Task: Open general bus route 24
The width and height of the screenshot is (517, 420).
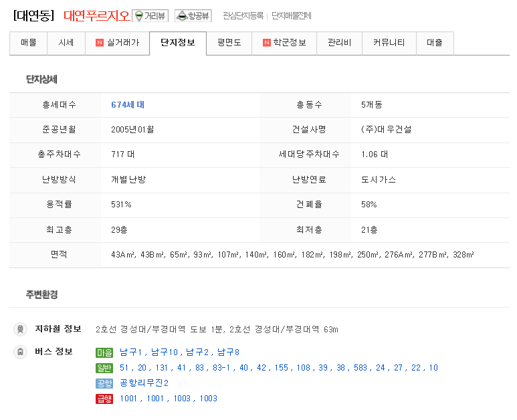Action: point(381,368)
